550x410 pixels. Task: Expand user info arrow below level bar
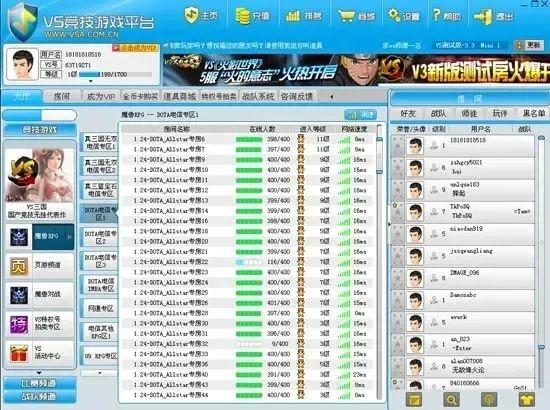(91, 81)
